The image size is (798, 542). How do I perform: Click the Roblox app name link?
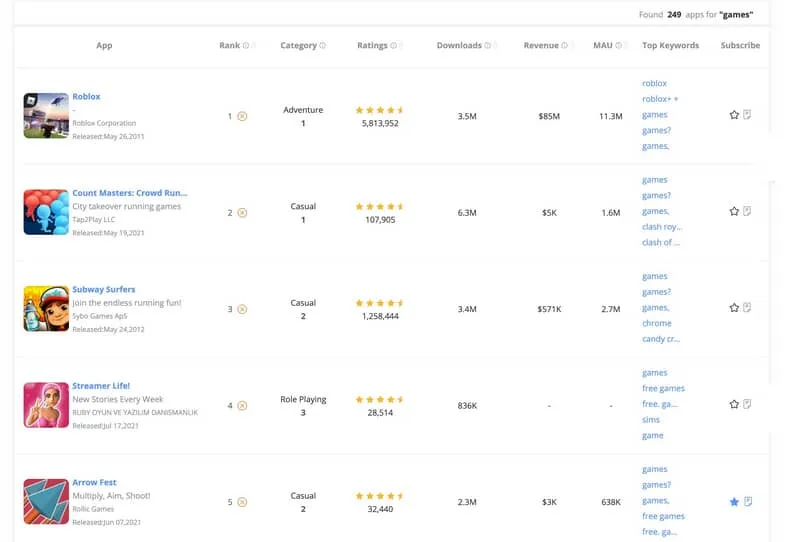[x=86, y=96]
